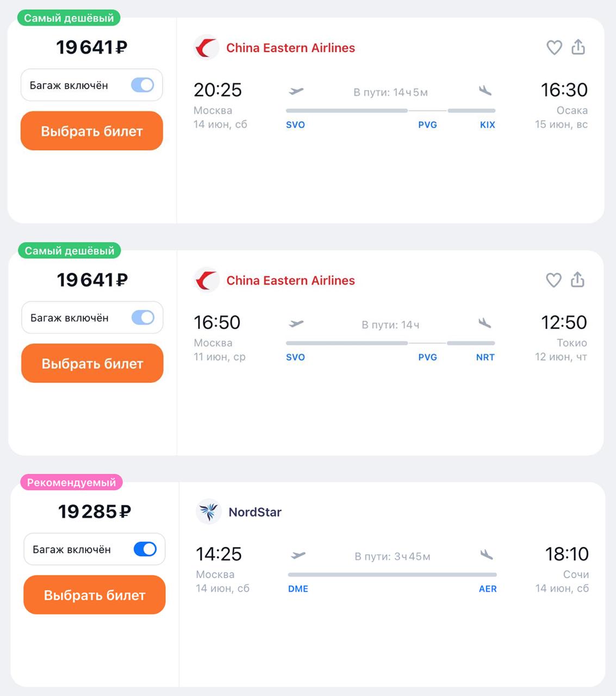Add the Tokyo flight to favorites
The height and width of the screenshot is (696, 616).
[553, 280]
